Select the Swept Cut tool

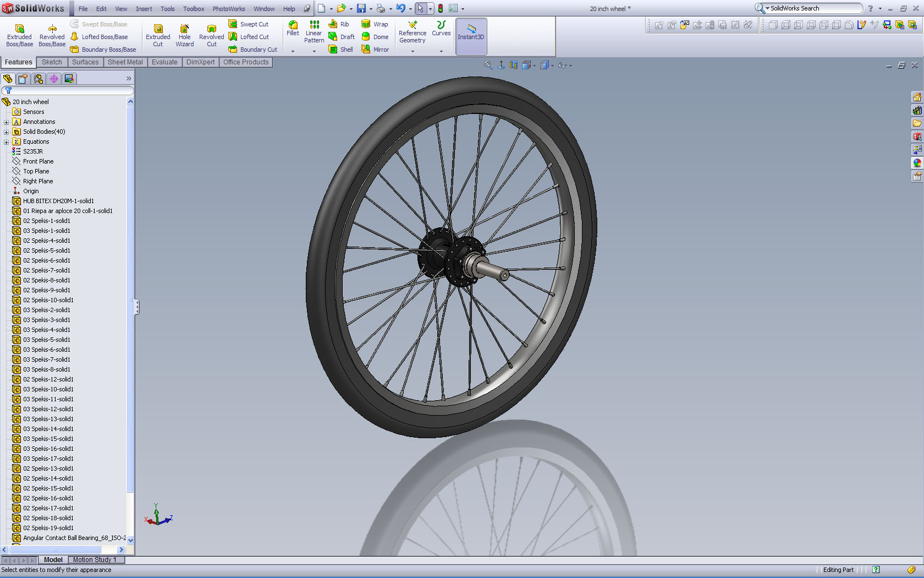249,24
